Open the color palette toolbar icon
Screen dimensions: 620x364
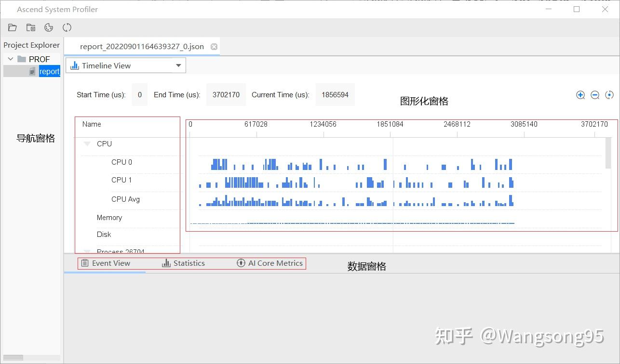pyautogui.click(x=48, y=27)
